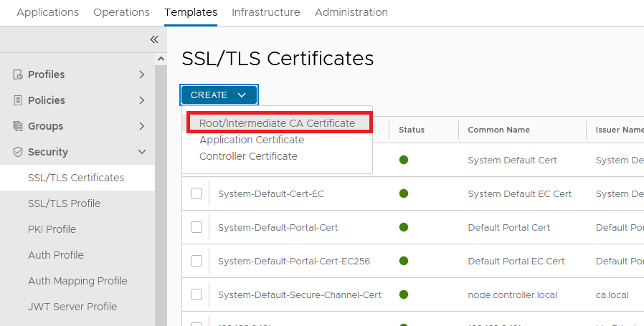Click the Policies document icon
The image size is (644, 326).
(x=18, y=100)
